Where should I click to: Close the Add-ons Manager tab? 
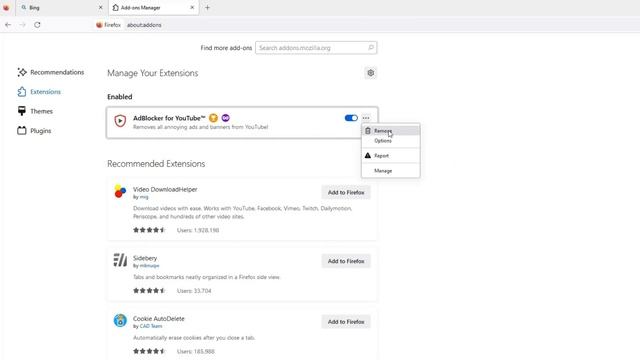click(x=192, y=7)
